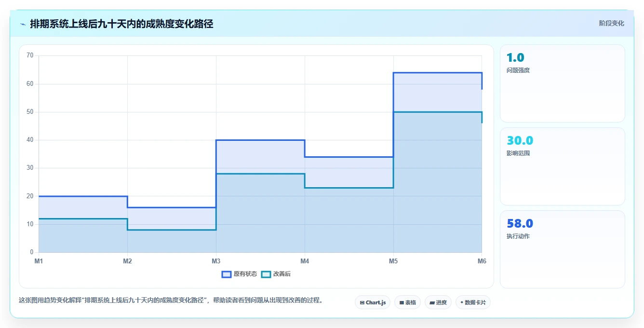The width and height of the screenshot is (644, 328).
Task: Select the 进度 tag chip
Action: (438, 302)
